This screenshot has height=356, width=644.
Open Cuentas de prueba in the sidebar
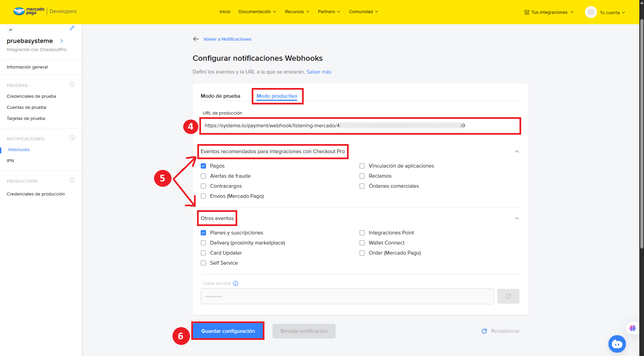(27, 107)
